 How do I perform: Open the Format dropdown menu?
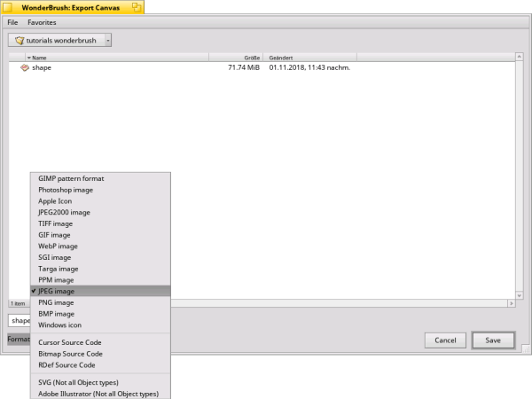(18, 339)
